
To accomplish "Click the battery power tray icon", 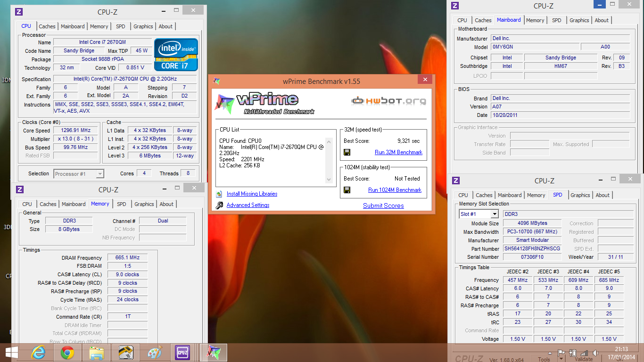I will [573, 353].
